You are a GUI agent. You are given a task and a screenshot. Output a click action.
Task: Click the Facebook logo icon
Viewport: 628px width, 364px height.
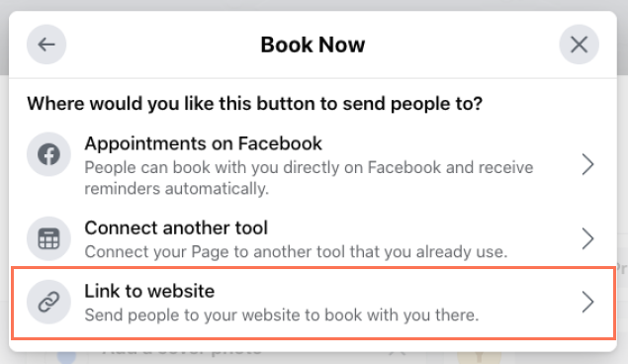pyautogui.click(x=48, y=154)
